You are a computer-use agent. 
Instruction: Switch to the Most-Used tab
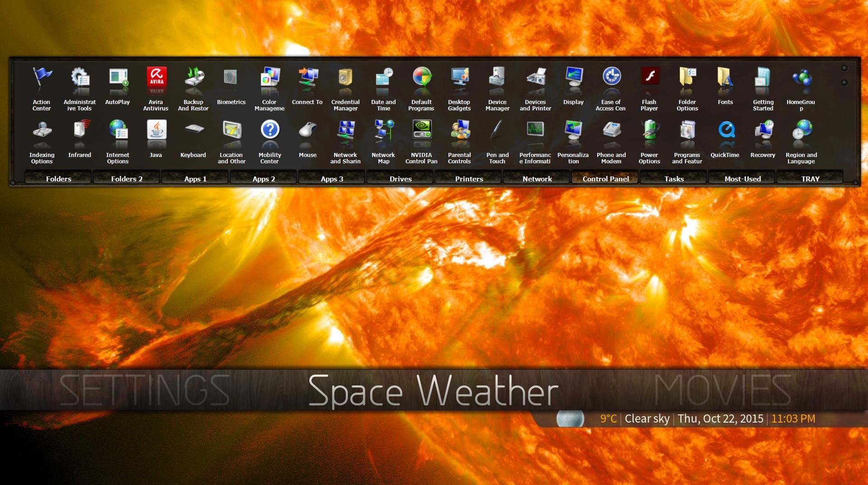point(742,179)
